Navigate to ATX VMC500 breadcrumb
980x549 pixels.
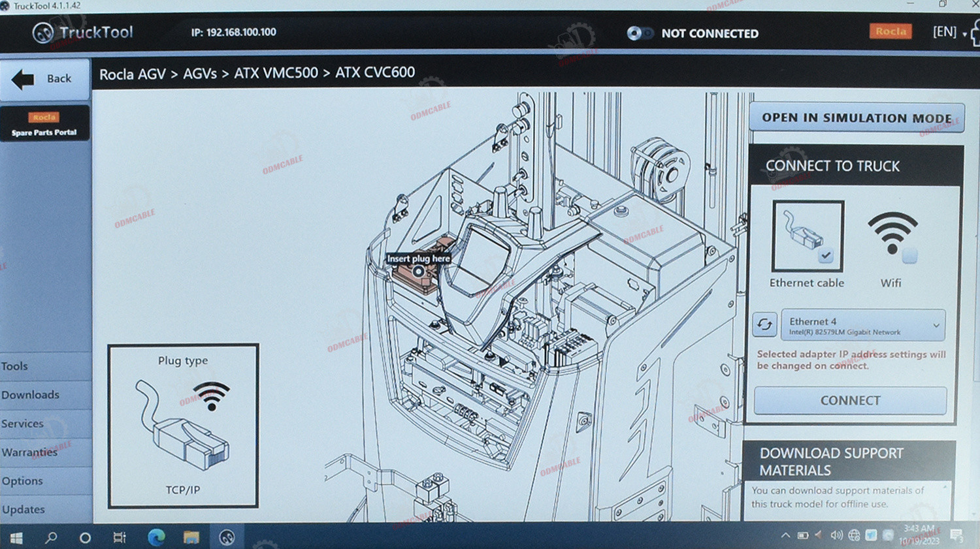[x=276, y=73]
